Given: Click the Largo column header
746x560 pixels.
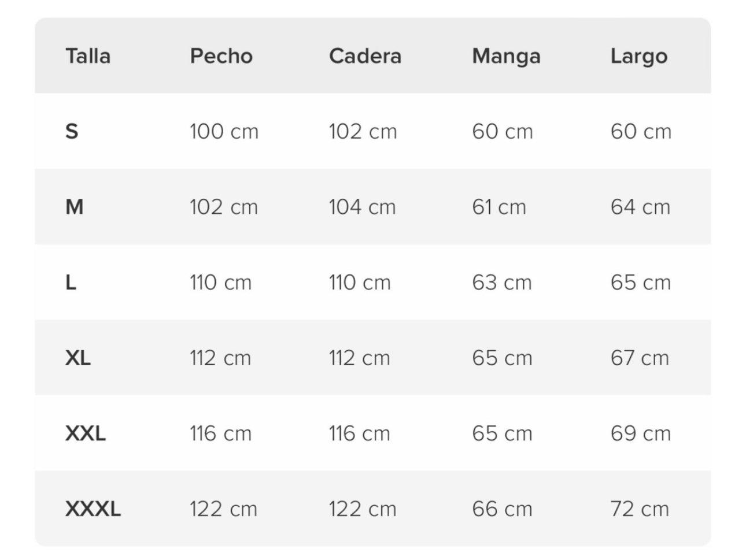Looking at the screenshot, I should coord(638,56).
